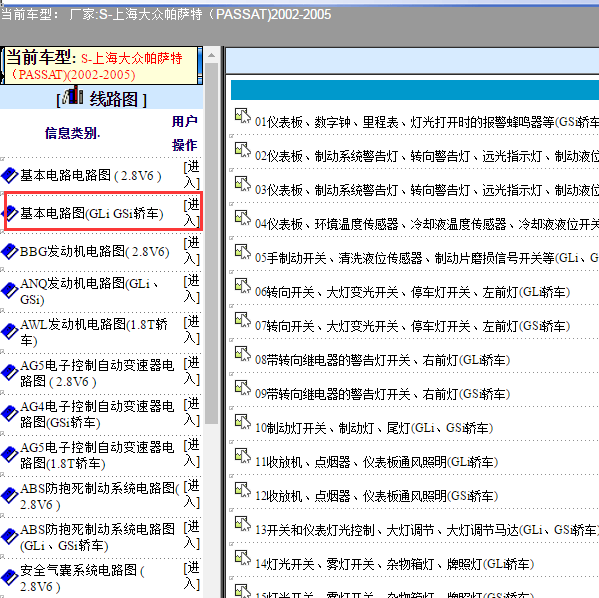
Task: Click blue diamond icon for AG5自动变速器 (2.8V6)
Action: [9, 373]
